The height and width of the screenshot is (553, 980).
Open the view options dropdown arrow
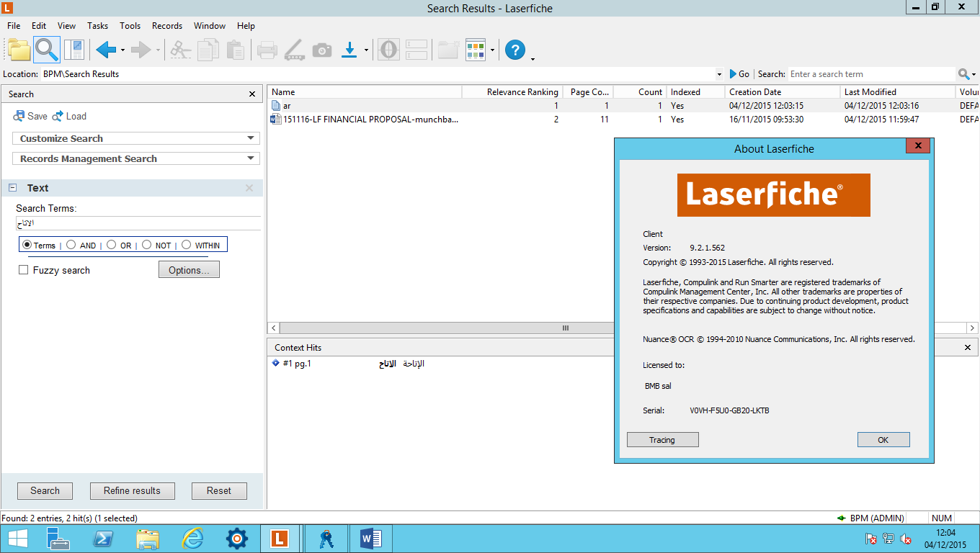(x=493, y=50)
